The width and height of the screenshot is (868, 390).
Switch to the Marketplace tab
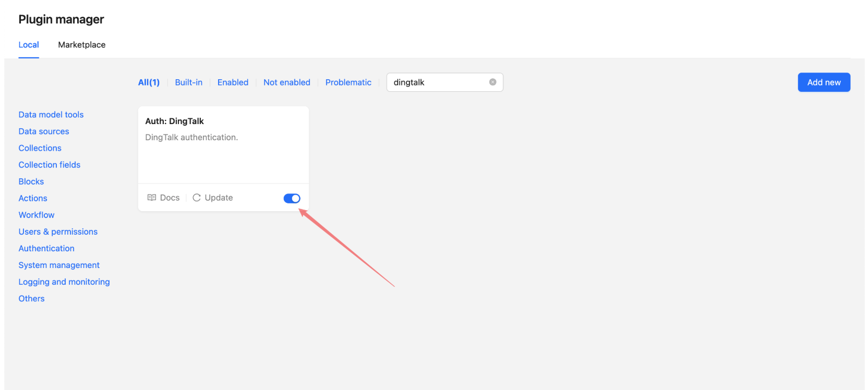[x=82, y=45]
